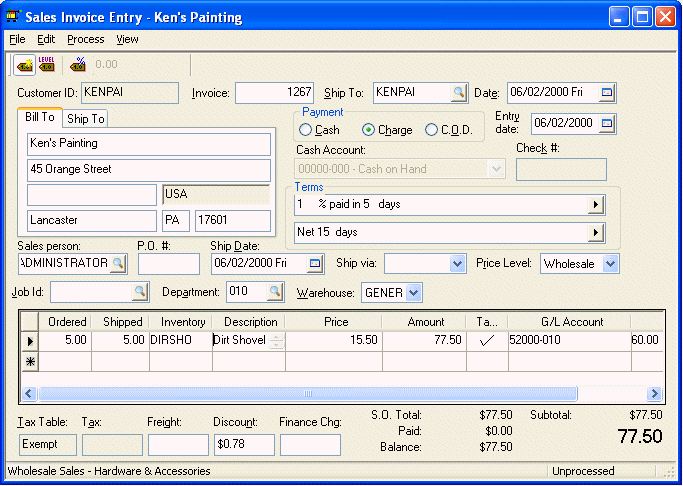Click the Tax Table Exempt field
683x486 pixels.
48,445
